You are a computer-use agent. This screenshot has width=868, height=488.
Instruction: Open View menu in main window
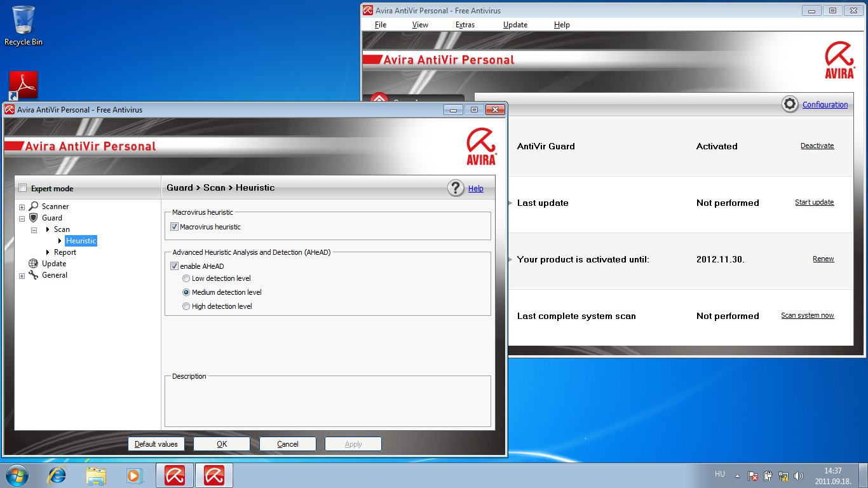420,25
